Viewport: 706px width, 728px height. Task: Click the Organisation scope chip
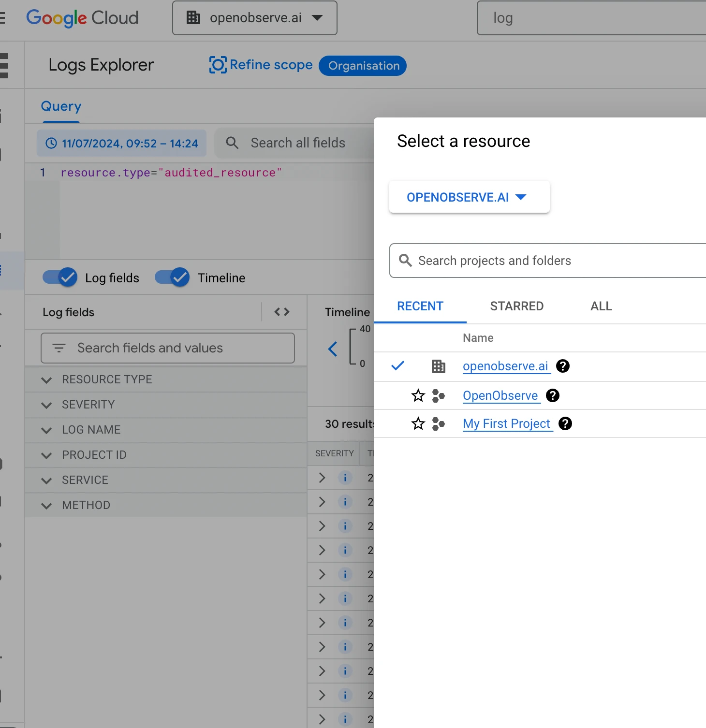(363, 66)
